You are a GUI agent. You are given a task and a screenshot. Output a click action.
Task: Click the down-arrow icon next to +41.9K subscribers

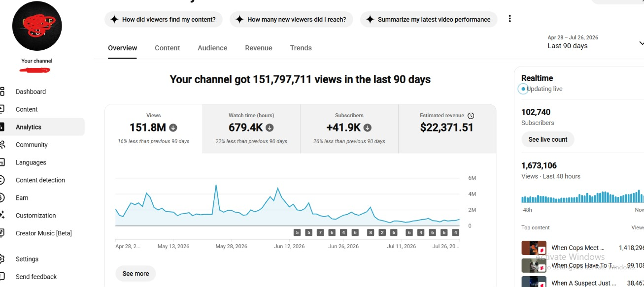point(368,128)
